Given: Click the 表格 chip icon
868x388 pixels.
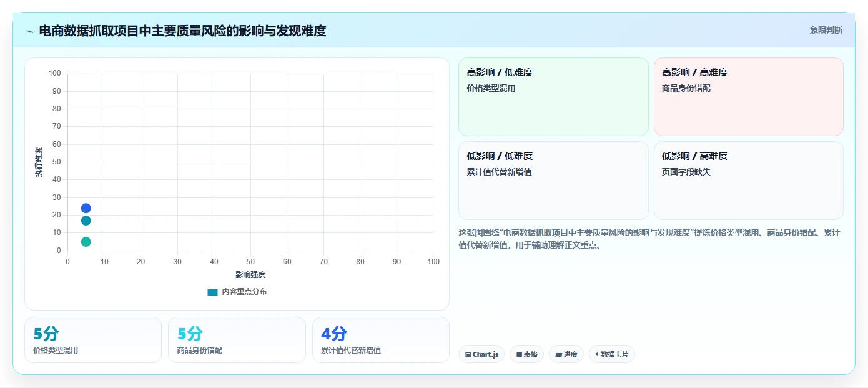Looking at the screenshot, I should (519, 354).
